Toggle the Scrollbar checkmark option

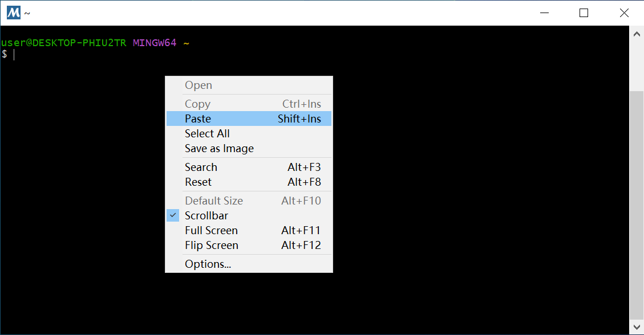click(x=206, y=216)
